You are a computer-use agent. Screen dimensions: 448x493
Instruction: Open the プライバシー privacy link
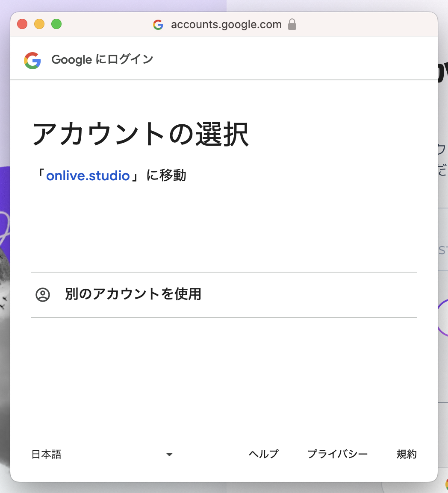point(338,454)
